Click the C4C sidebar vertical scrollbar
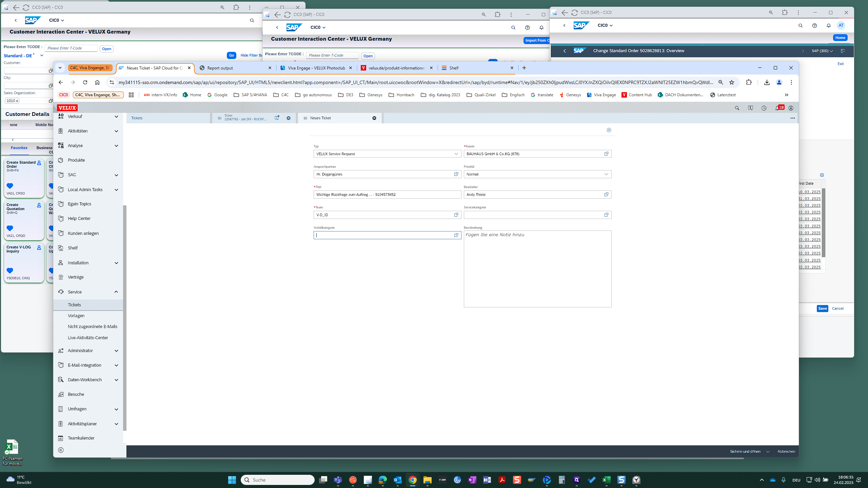This screenshot has width=868, height=488. [125, 318]
